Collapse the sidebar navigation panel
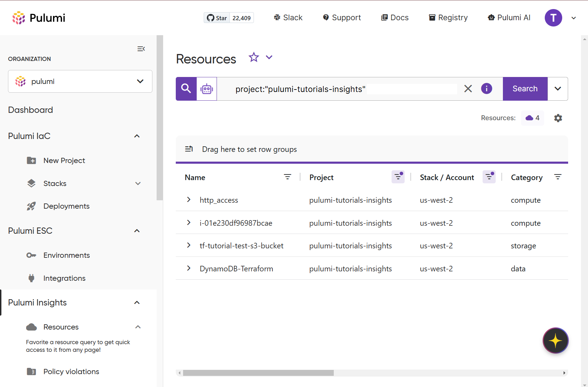The width and height of the screenshot is (588, 387). (141, 49)
